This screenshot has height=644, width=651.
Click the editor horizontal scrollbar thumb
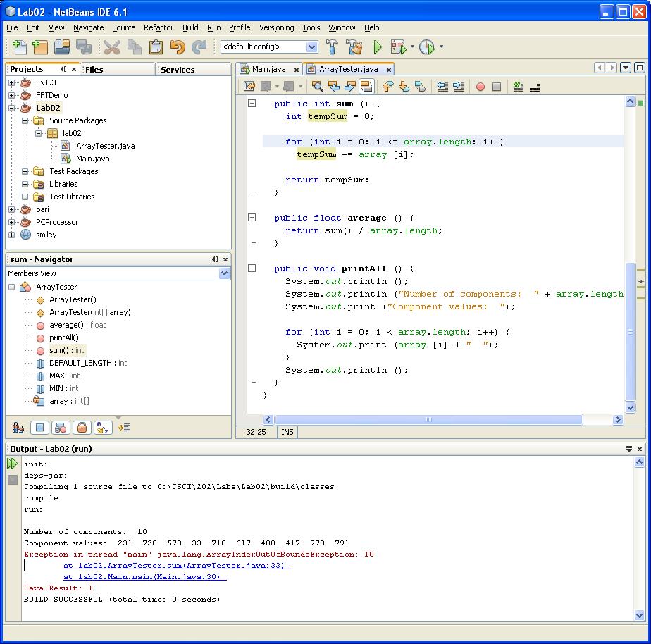tap(428, 419)
